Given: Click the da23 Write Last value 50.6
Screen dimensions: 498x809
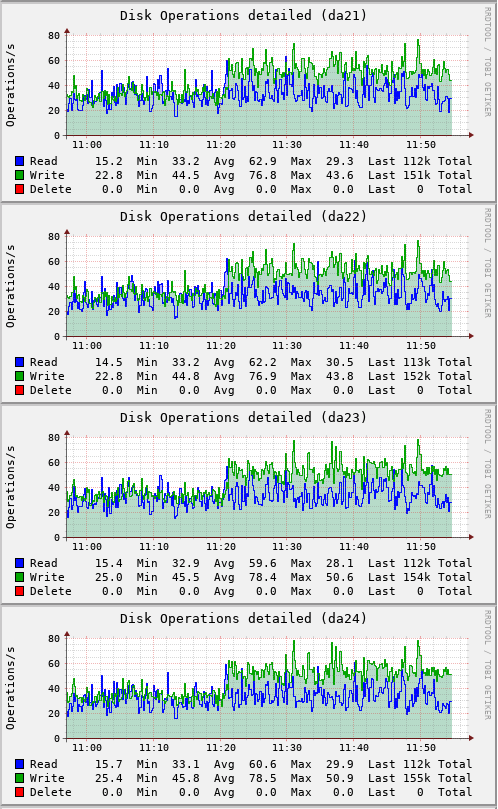Looking at the screenshot, I should [340, 577].
